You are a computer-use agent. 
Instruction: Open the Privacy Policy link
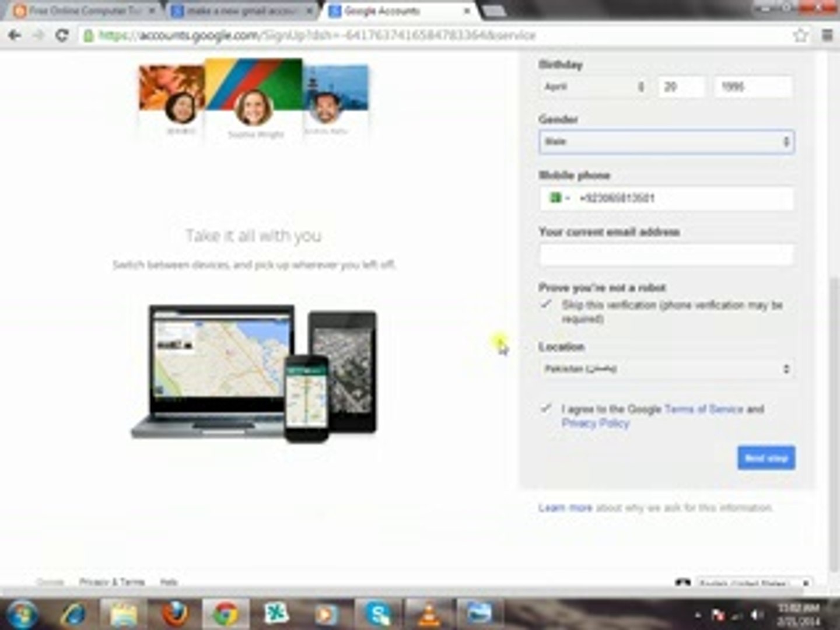coord(596,423)
